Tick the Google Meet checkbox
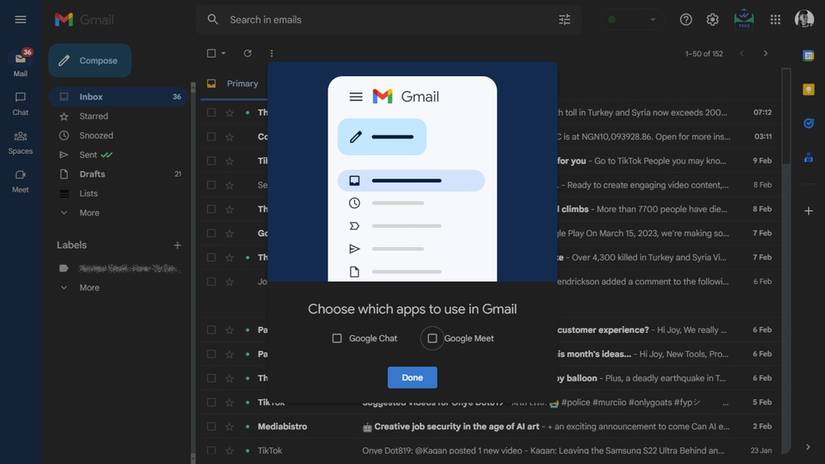The height and width of the screenshot is (464, 825). 432,338
